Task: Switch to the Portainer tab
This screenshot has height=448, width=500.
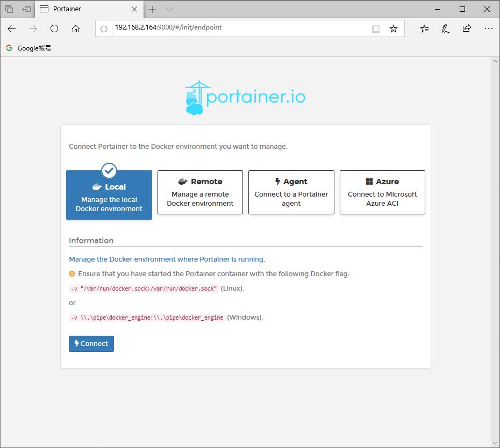Action: (86, 9)
